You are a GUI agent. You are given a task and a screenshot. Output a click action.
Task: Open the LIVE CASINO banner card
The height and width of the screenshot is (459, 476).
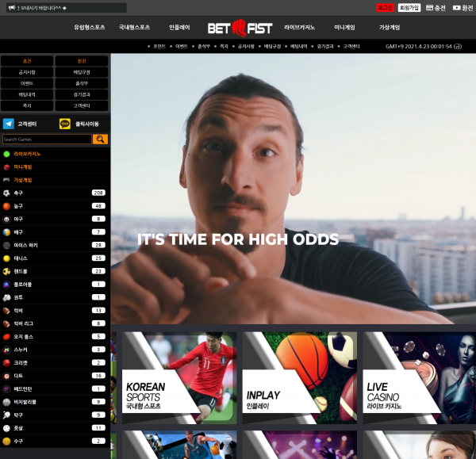(419, 378)
